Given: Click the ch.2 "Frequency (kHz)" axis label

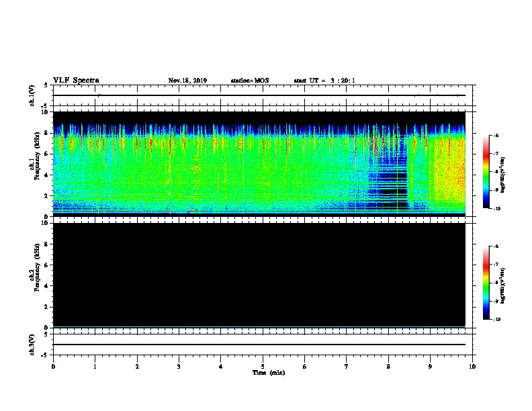Looking at the screenshot, I should (37, 267).
